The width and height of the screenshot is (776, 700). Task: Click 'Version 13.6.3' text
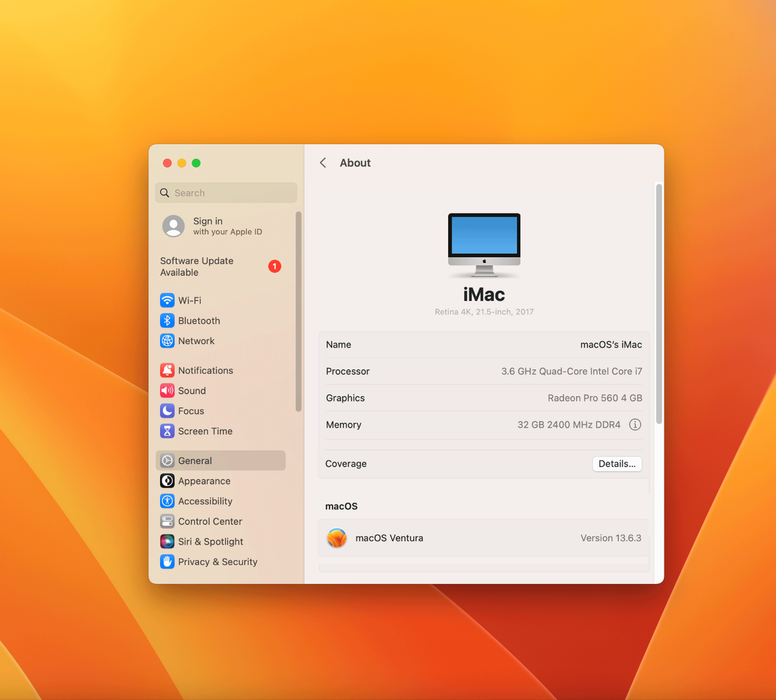click(x=611, y=538)
